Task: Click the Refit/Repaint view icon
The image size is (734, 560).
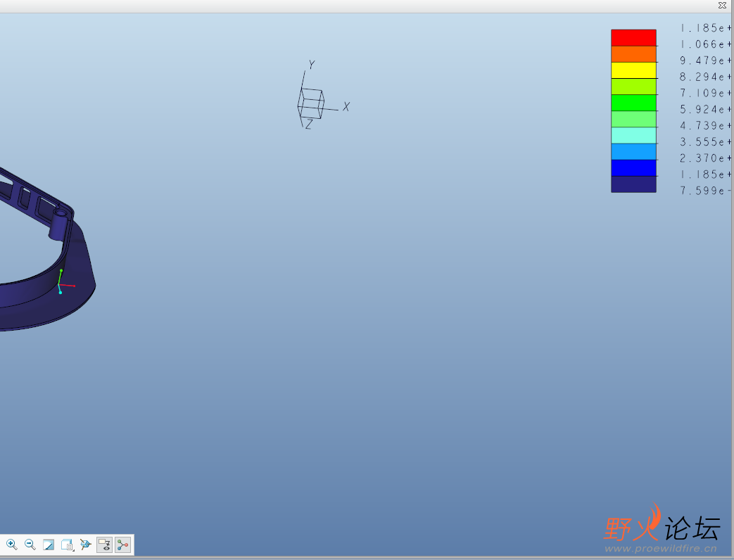Action: 49,545
